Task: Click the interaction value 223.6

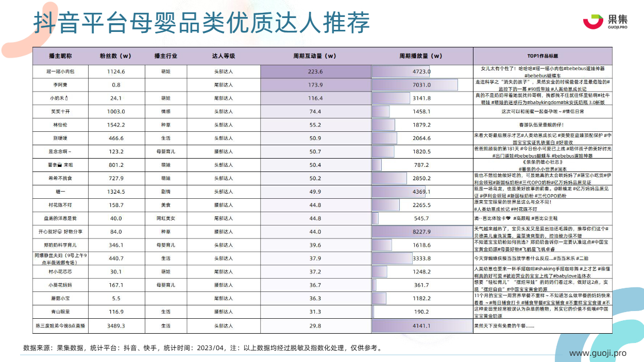Action: pos(315,72)
